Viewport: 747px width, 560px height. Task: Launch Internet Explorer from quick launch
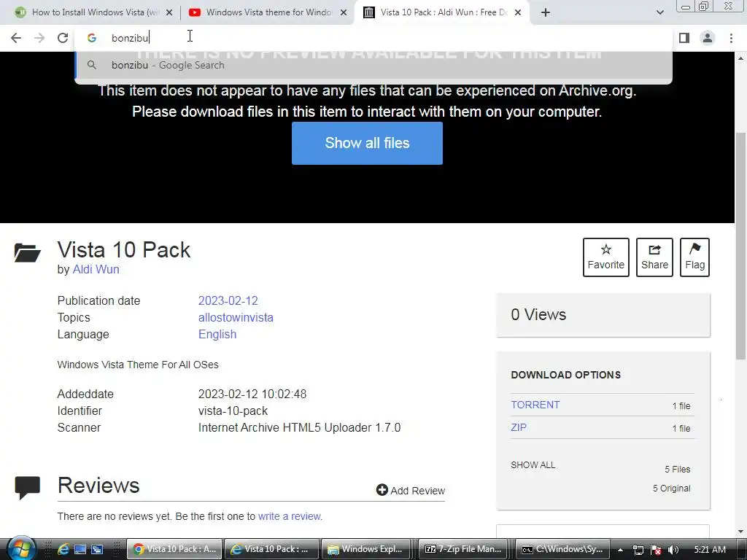[x=63, y=549]
